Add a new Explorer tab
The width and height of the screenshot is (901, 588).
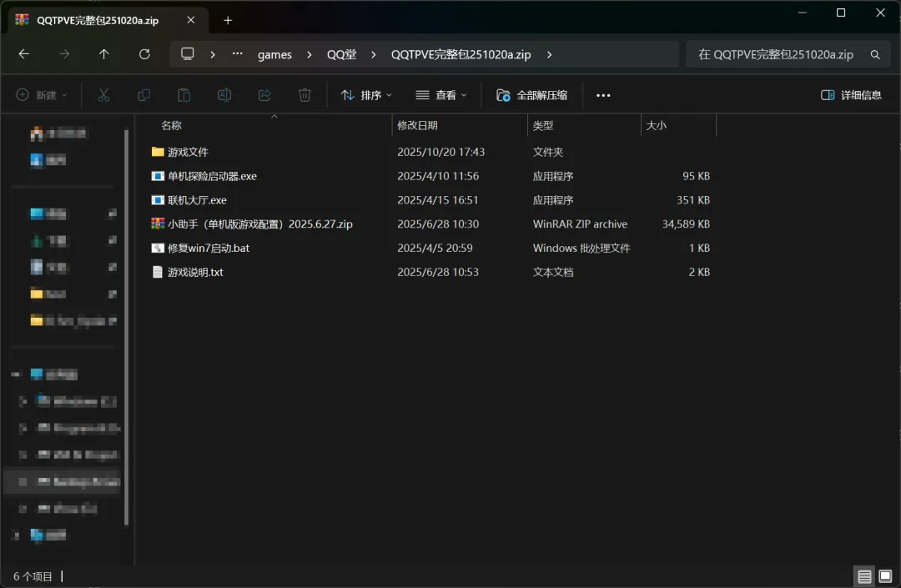click(x=228, y=21)
